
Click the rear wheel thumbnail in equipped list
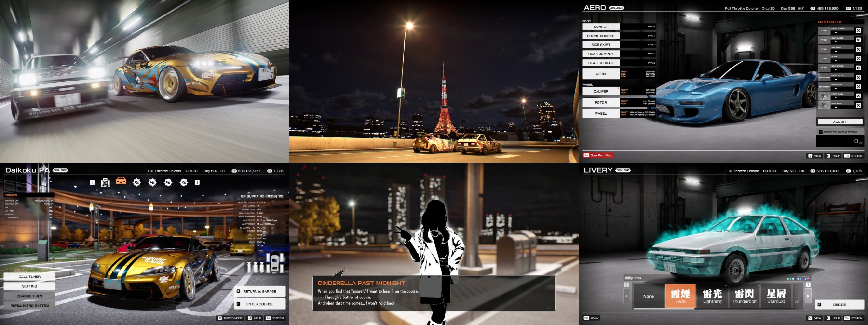point(825,105)
